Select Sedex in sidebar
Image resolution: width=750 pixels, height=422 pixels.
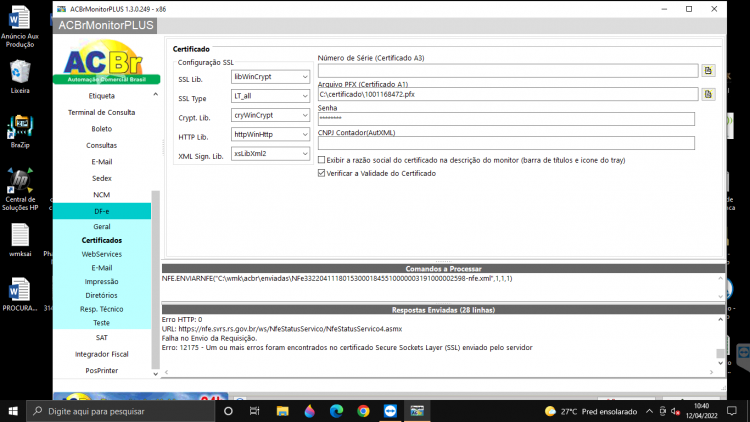(101, 178)
